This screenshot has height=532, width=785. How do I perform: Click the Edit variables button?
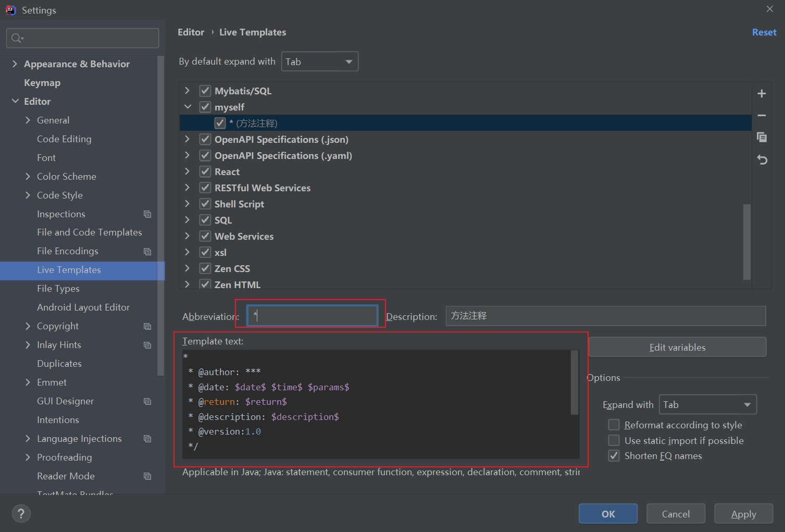(677, 348)
